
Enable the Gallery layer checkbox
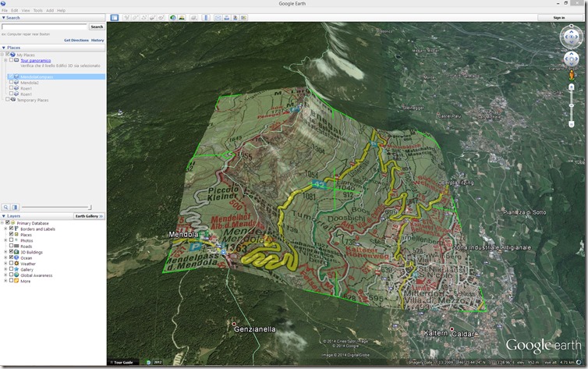tap(11, 269)
